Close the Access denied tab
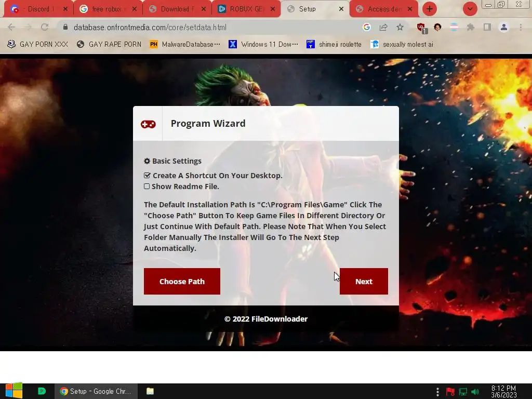 410,9
